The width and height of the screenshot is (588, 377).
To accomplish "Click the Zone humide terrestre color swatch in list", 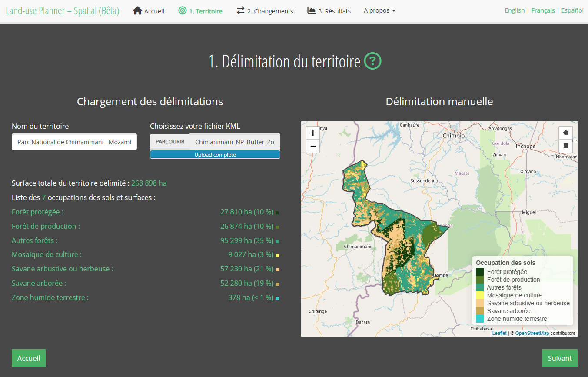I will 277,298.
